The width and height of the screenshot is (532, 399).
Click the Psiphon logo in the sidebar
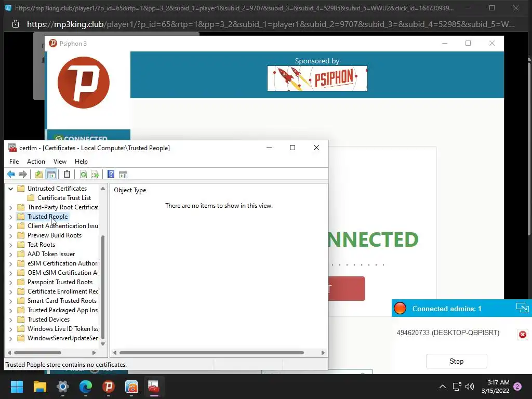[84, 83]
